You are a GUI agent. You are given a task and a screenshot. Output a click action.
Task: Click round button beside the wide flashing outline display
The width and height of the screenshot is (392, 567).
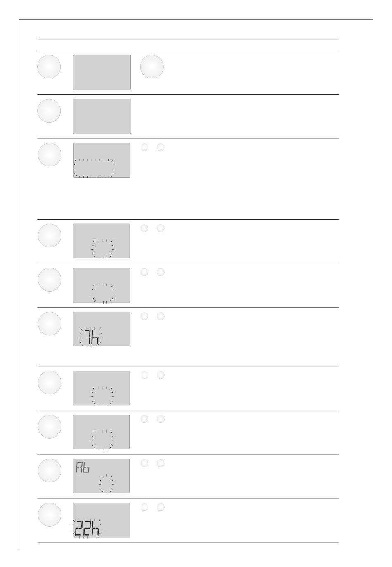tap(50, 154)
